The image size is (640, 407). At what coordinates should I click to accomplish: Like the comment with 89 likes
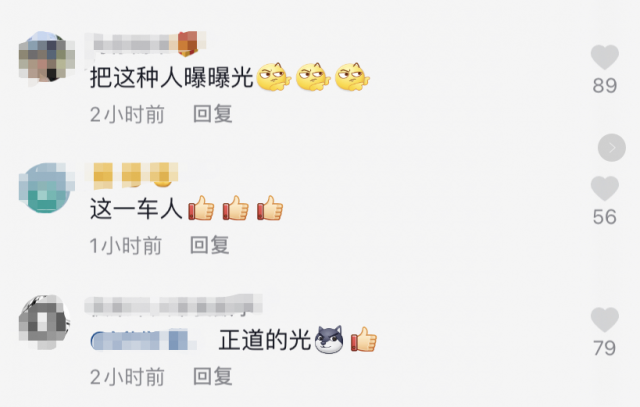pyautogui.click(x=604, y=58)
